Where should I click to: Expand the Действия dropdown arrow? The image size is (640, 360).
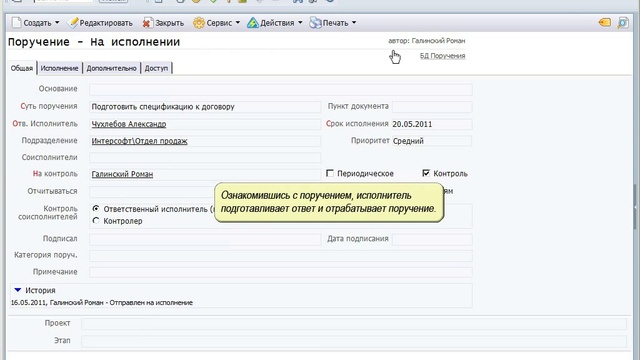[300, 22]
